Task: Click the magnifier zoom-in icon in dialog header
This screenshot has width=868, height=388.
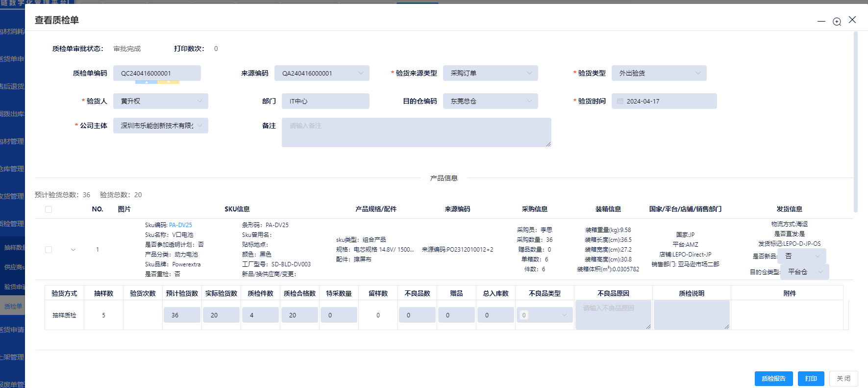Action: pyautogui.click(x=837, y=22)
